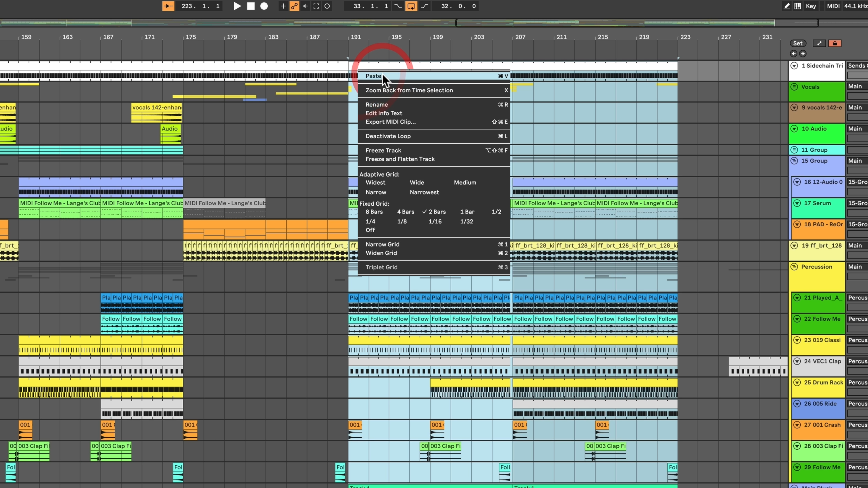Image resolution: width=868 pixels, height=488 pixels.
Task: Toggle the Lock Envelopes lock icon
Action: [x=835, y=43]
